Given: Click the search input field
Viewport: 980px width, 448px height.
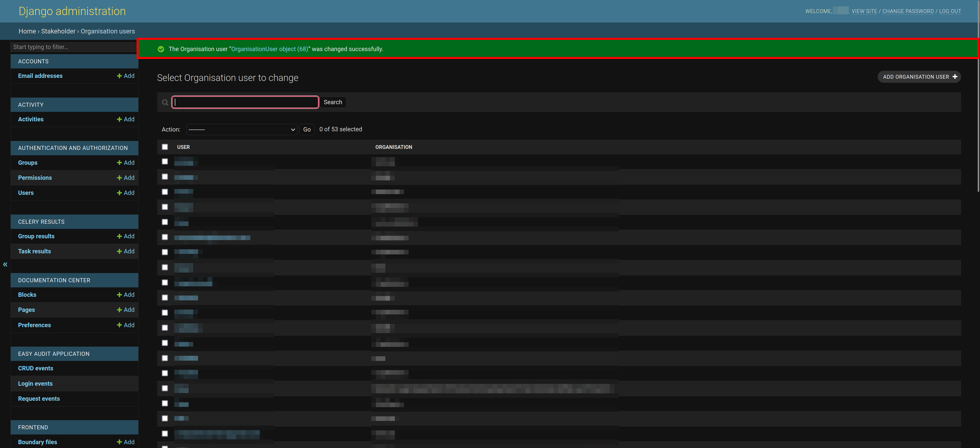Looking at the screenshot, I should (x=246, y=102).
